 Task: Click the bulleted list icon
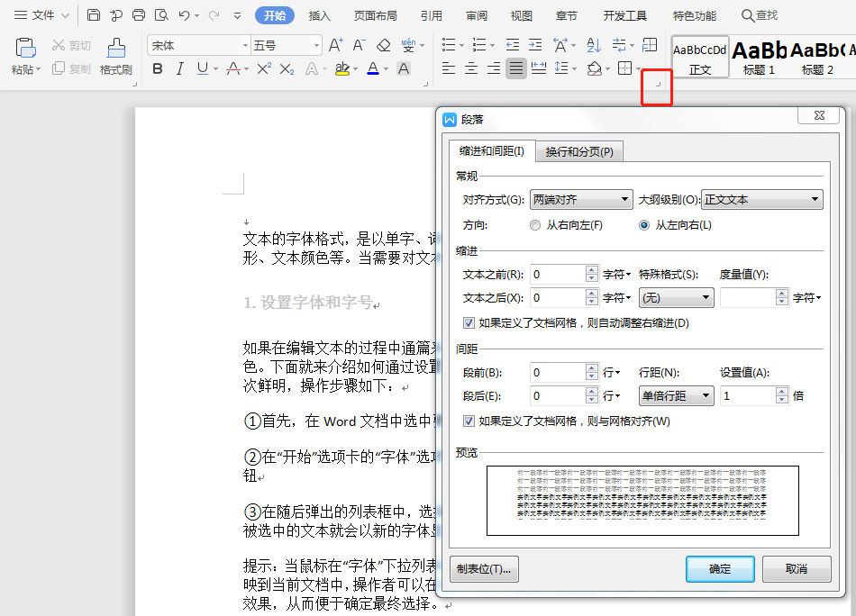coord(449,45)
